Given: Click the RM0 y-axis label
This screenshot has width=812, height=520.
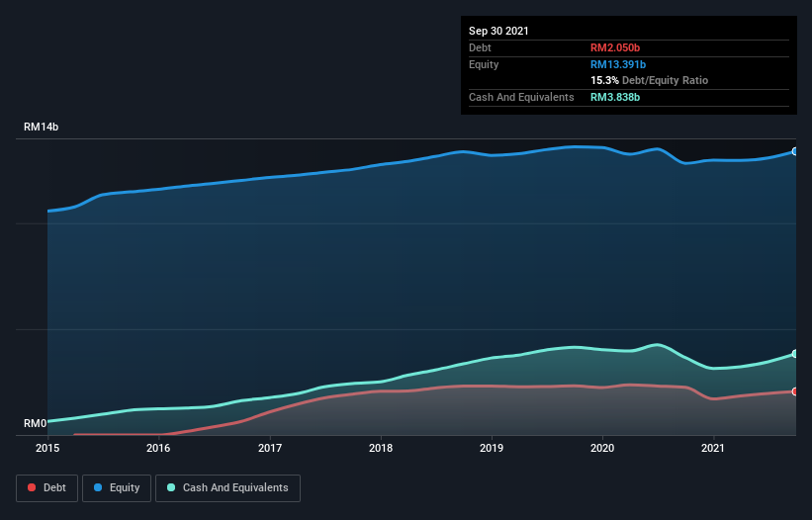Looking at the screenshot, I should coord(36,423).
